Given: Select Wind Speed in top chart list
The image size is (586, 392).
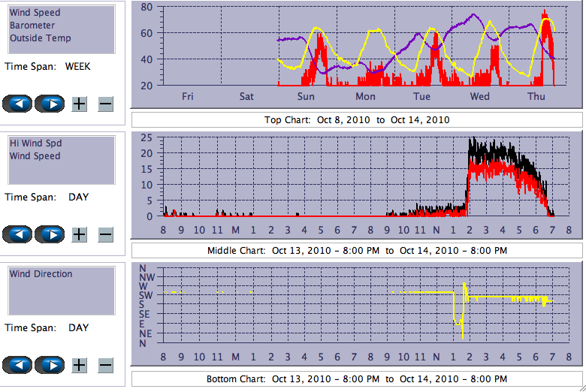Looking at the screenshot, I should (x=35, y=13).
